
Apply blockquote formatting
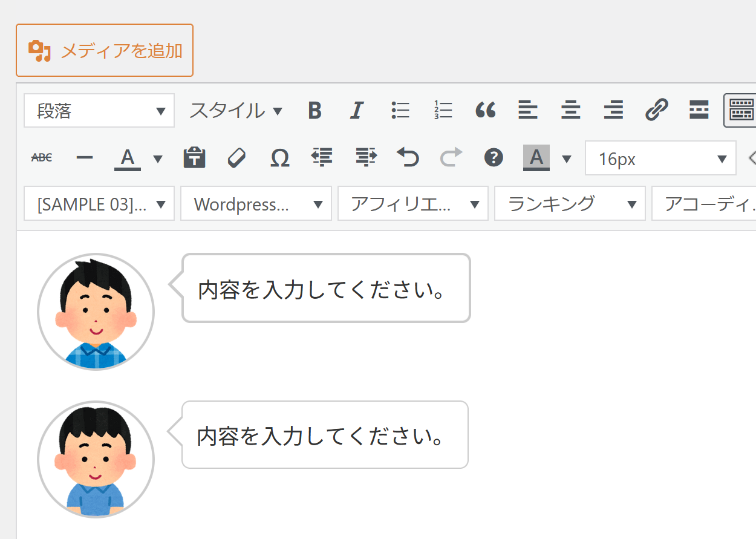point(486,111)
